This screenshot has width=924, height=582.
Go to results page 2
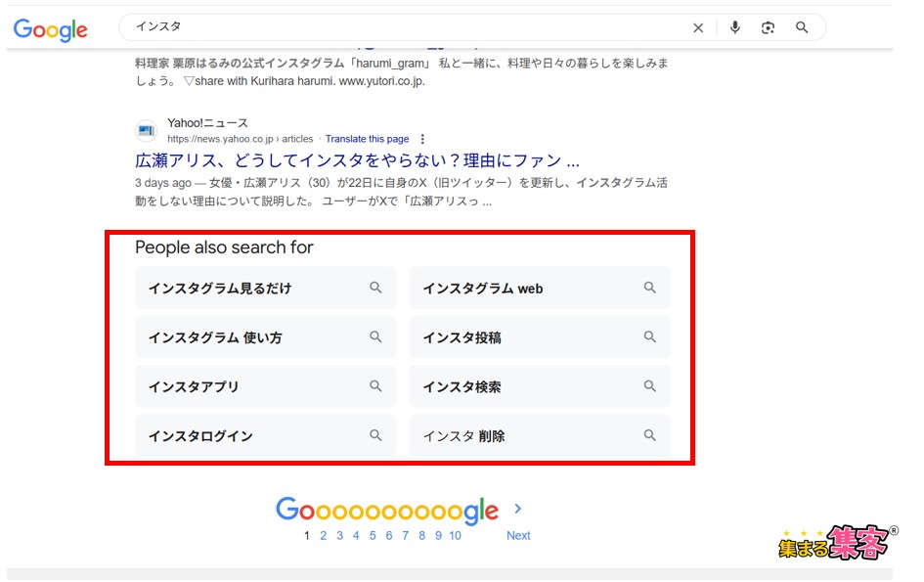click(323, 535)
